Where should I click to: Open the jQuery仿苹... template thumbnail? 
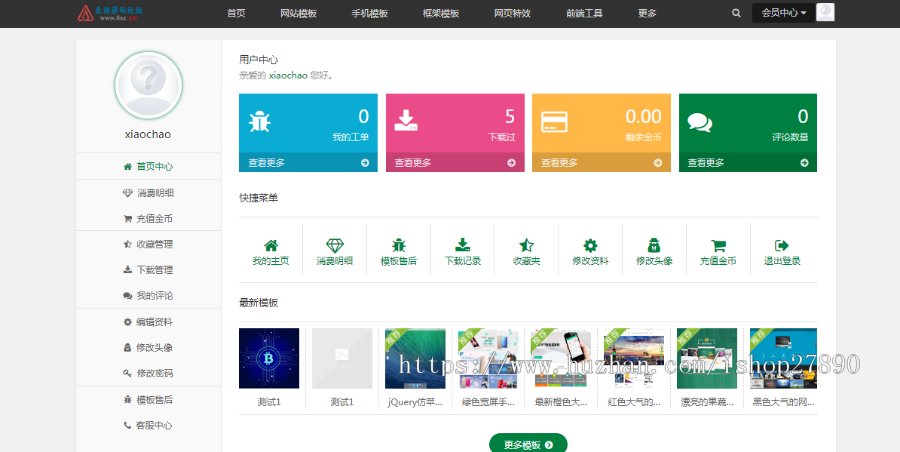pyautogui.click(x=415, y=358)
